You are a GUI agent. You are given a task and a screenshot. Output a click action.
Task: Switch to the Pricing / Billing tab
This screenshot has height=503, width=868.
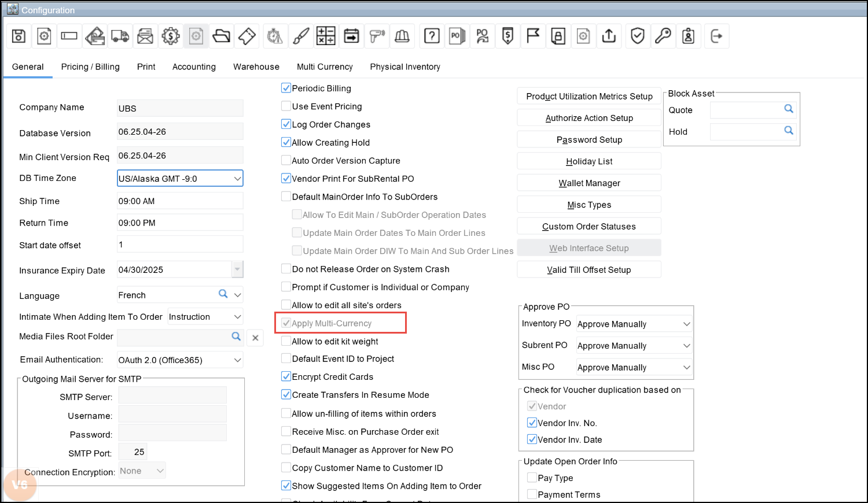coord(90,67)
